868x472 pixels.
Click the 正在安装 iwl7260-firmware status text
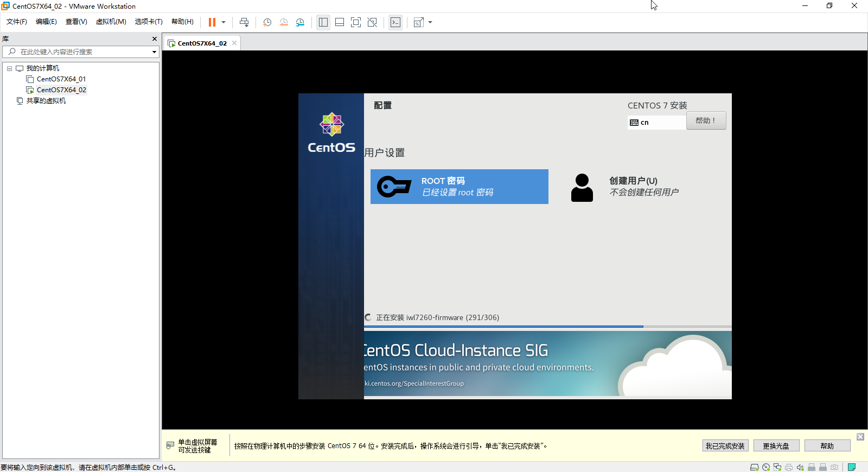click(x=438, y=317)
